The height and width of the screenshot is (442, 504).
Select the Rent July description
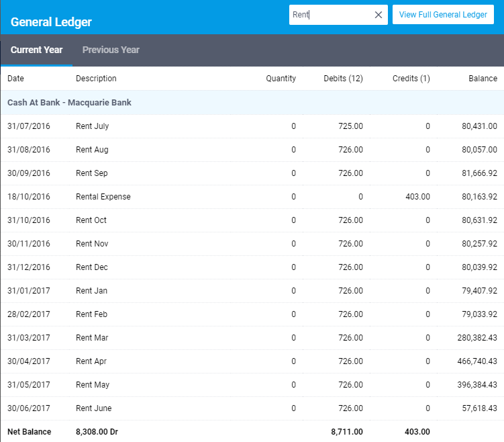coord(92,126)
